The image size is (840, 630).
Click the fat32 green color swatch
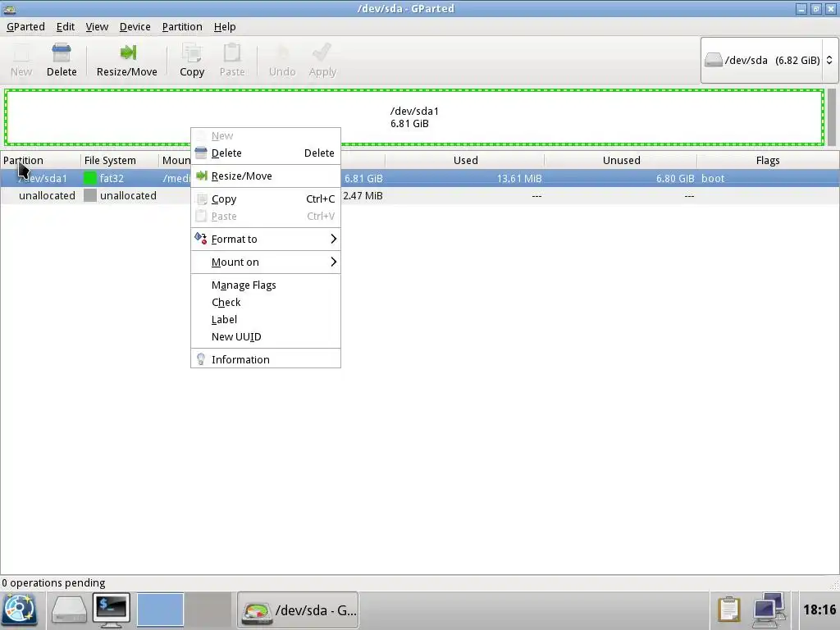(x=90, y=178)
